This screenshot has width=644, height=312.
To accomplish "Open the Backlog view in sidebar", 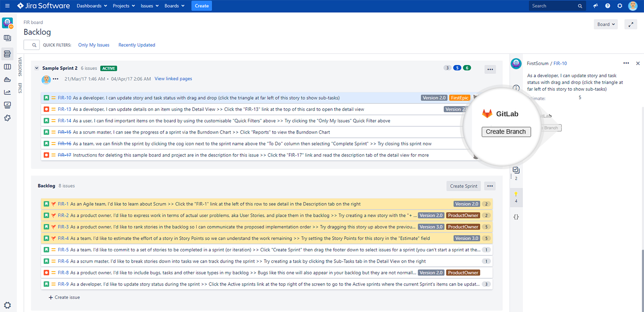I will pos(7,54).
